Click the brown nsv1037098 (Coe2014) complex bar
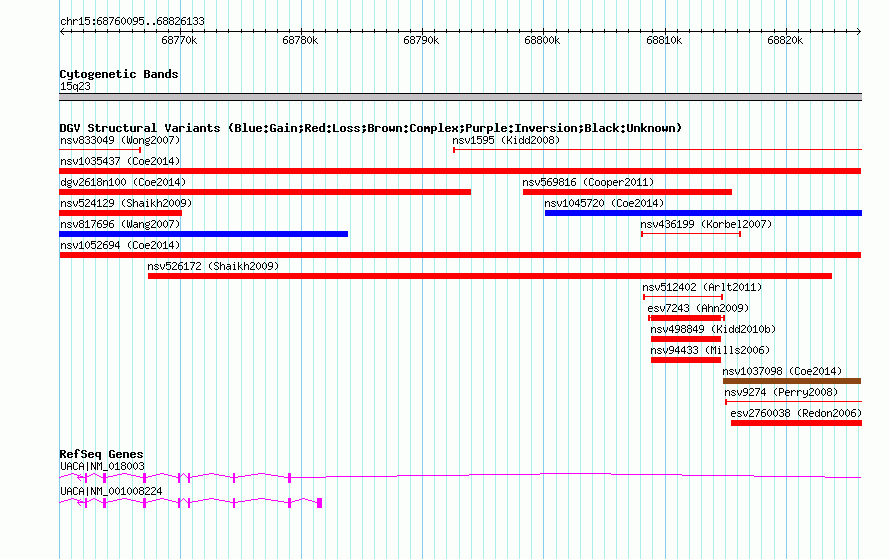 coord(792,381)
